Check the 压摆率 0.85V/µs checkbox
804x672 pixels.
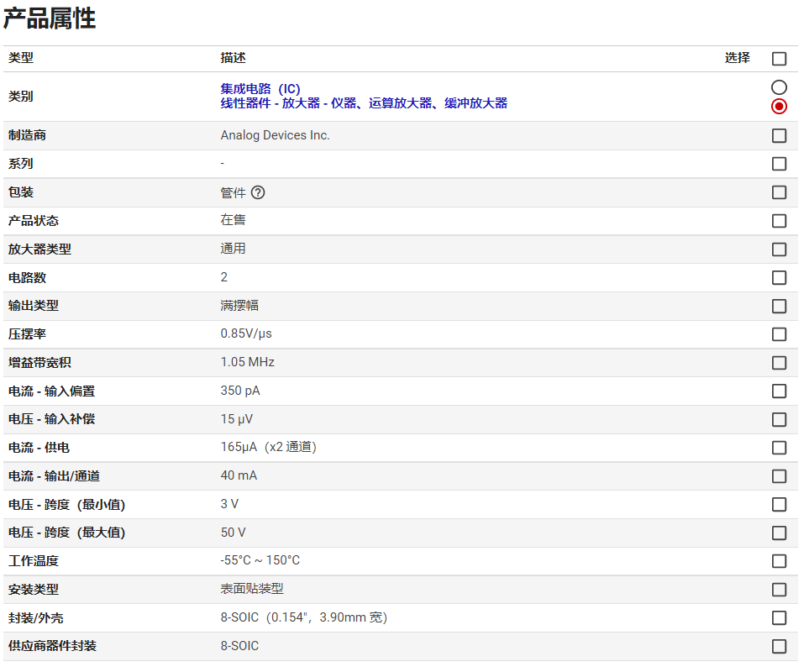779,334
